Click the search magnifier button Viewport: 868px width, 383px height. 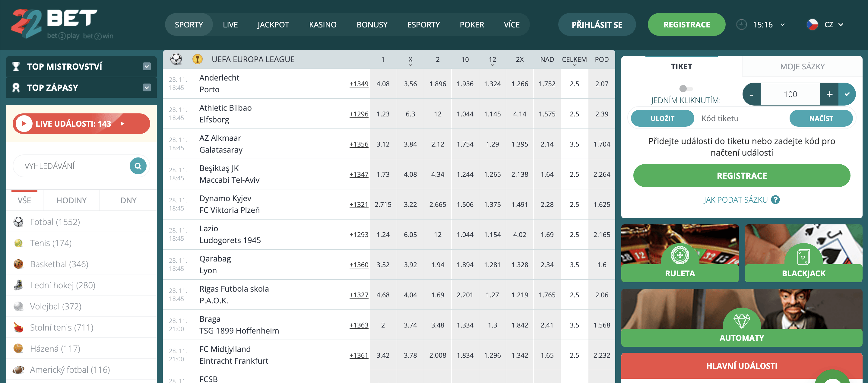tap(138, 166)
